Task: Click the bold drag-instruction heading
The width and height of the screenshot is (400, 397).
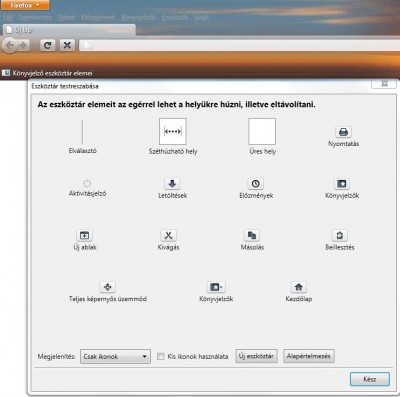Action: point(176,104)
